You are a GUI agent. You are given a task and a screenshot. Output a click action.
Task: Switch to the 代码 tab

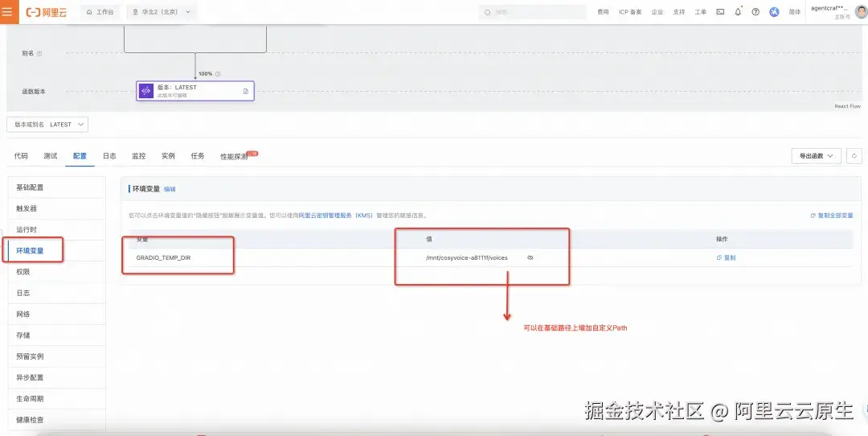click(x=21, y=156)
